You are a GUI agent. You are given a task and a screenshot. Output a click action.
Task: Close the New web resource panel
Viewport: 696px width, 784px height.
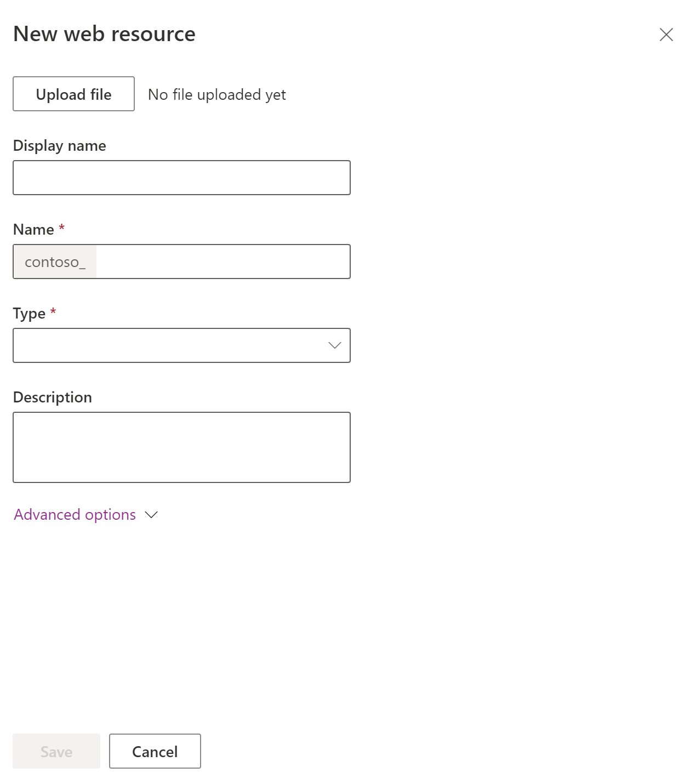666,35
